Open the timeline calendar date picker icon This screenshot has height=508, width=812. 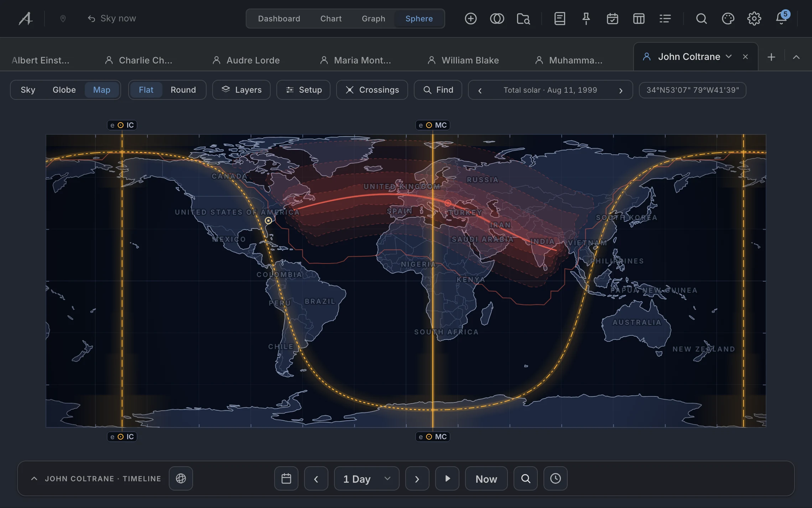[286, 478]
